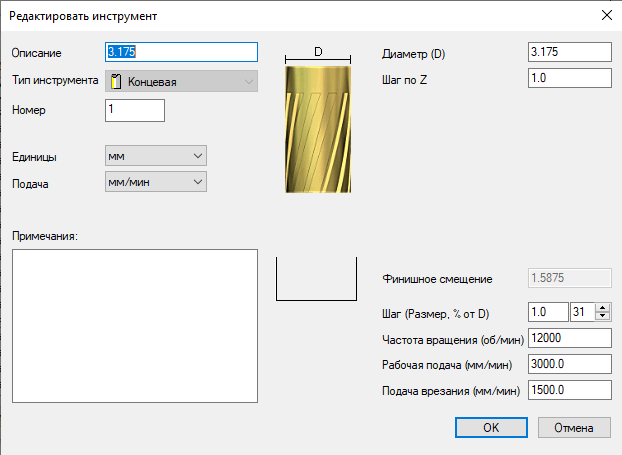Click the end mill icon next to Концевая
Image resolution: width=622 pixels, height=455 pixels.
tap(116, 81)
